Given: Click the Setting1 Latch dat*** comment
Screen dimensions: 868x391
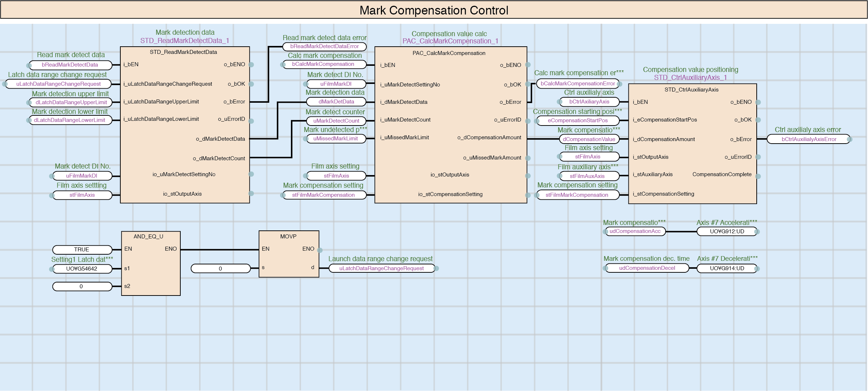Looking at the screenshot, I should click(x=82, y=259).
